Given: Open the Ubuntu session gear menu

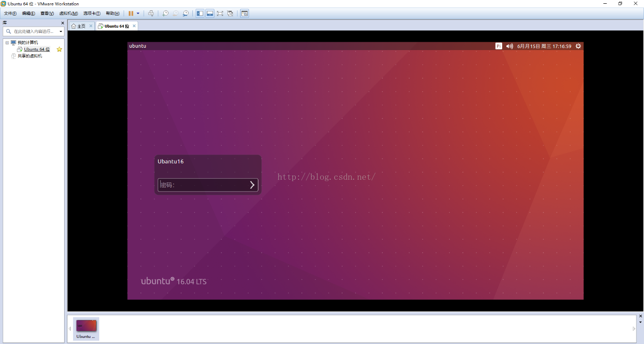Looking at the screenshot, I should click(578, 46).
